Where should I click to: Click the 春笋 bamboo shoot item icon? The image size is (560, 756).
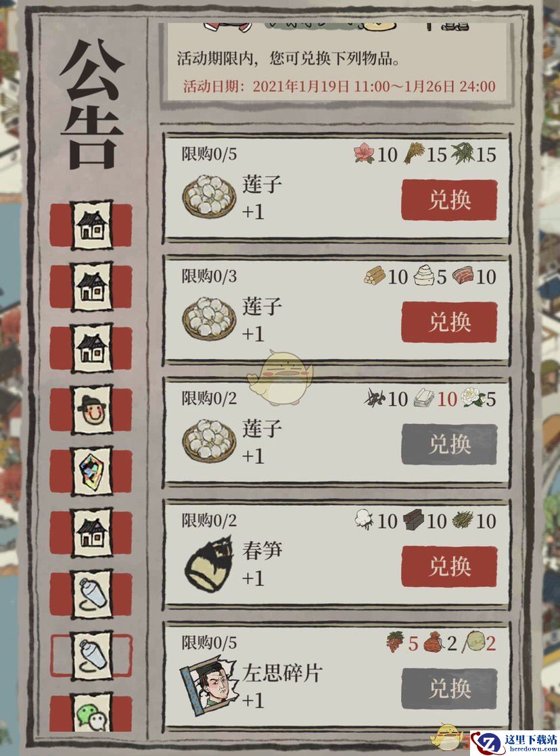click(210, 563)
